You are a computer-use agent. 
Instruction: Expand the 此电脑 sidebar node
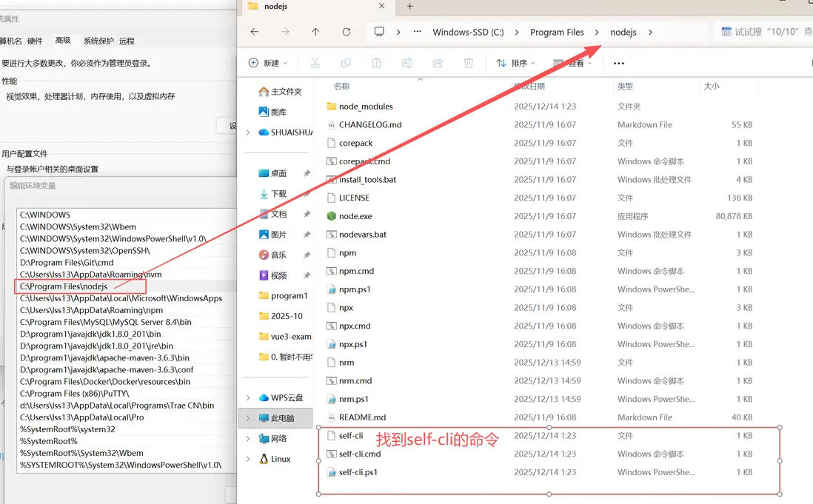[248, 418]
